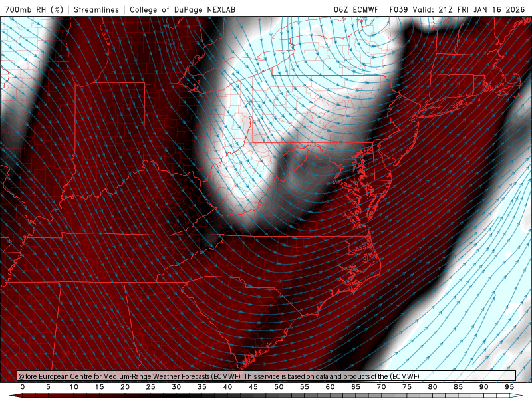Click the "45" value on the color scale

[x=253, y=387]
